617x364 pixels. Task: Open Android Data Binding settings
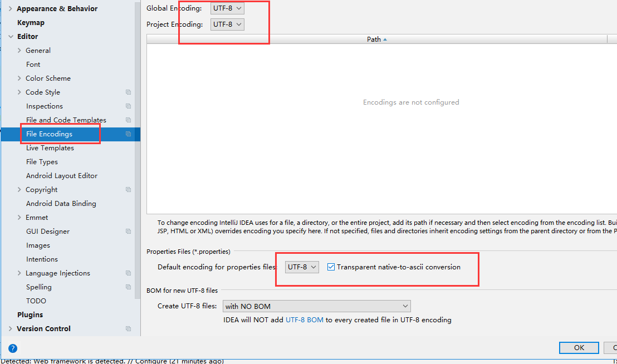pyautogui.click(x=61, y=204)
